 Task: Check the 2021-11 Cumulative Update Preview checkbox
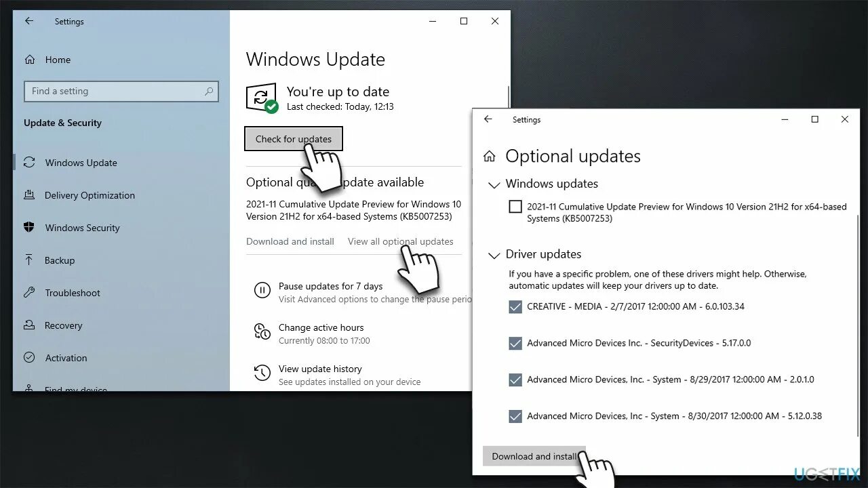coord(515,207)
